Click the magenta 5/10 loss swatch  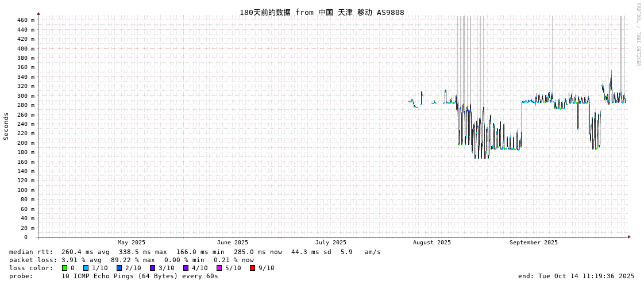pos(219,268)
